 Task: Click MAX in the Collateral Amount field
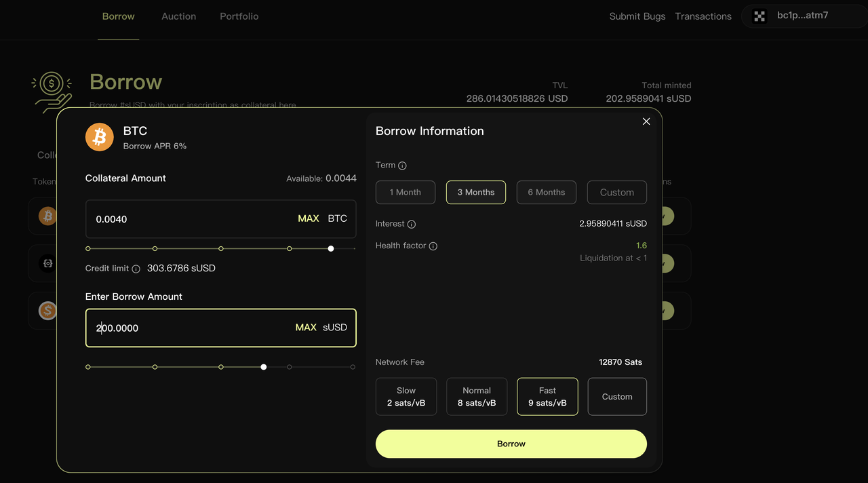[309, 218]
